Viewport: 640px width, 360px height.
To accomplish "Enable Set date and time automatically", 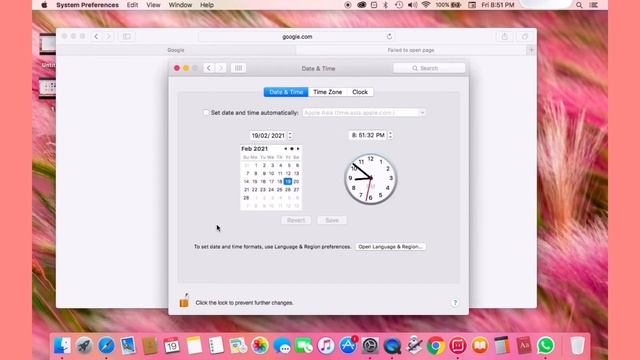I will pyautogui.click(x=206, y=113).
